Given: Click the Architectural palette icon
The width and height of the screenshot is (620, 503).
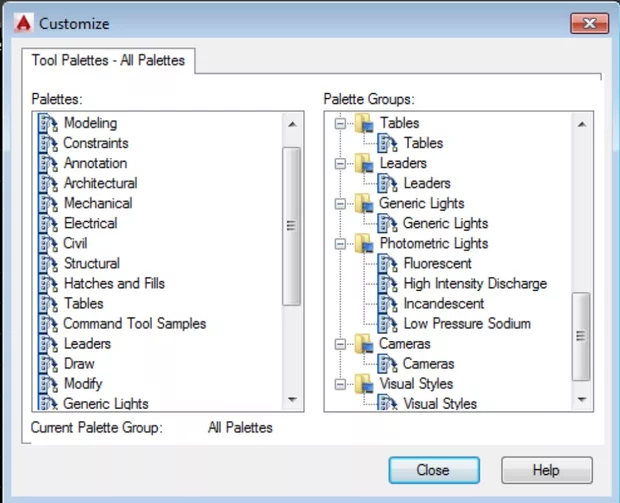Looking at the screenshot, I should pyautogui.click(x=48, y=183).
